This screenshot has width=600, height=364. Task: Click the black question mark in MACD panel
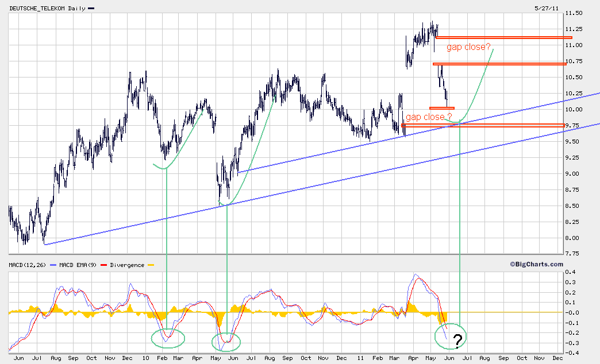pos(457,340)
